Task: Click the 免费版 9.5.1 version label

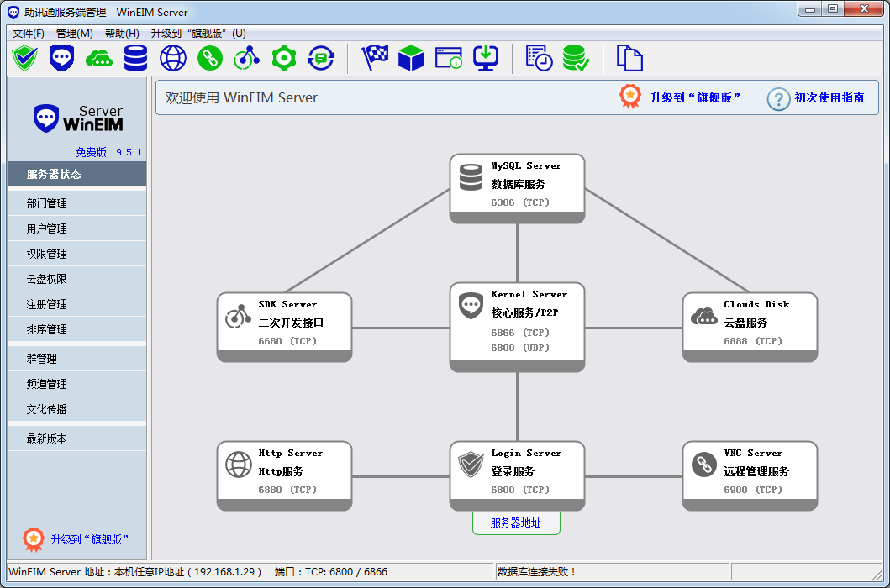Action: pyautogui.click(x=108, y=152)
